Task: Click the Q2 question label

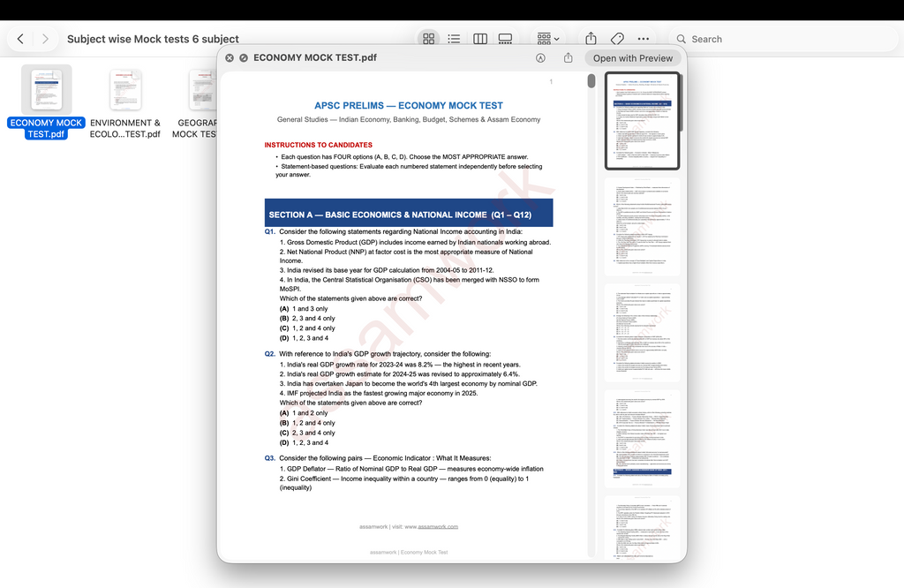Action: coord(270,354)
